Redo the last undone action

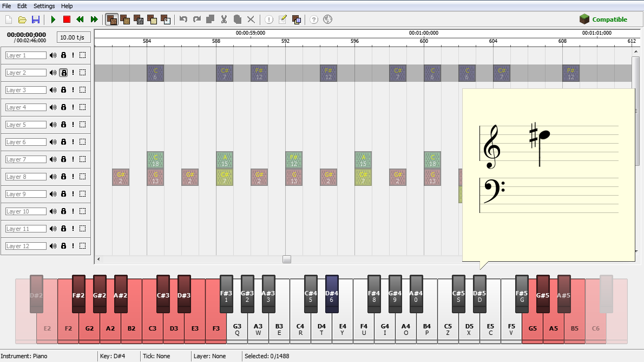(x=197, y=20)
